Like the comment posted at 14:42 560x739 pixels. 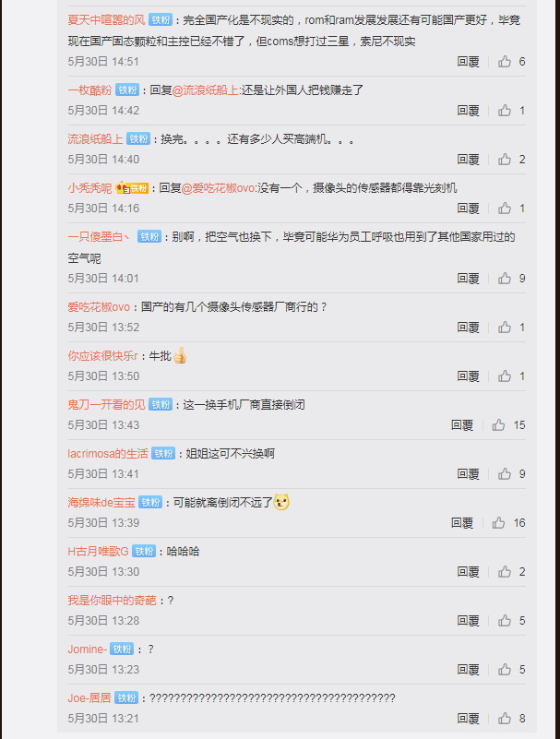[x=505, y=111]
